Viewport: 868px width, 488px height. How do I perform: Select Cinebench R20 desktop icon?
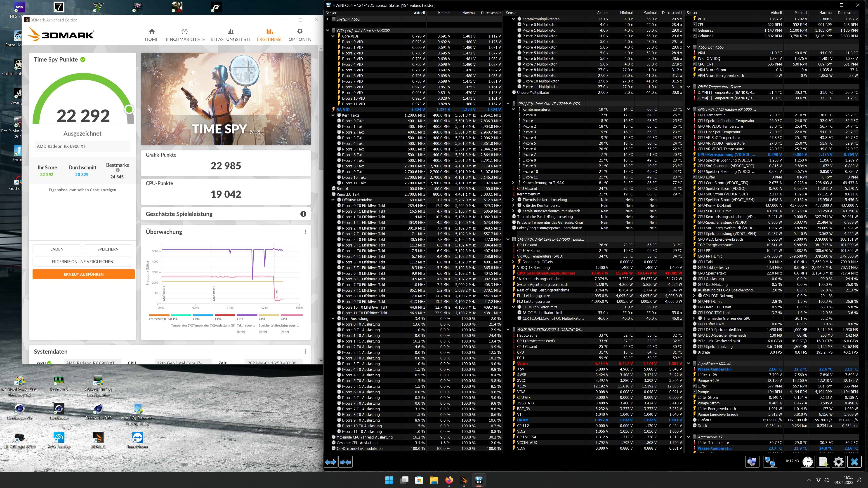point(98,412)
